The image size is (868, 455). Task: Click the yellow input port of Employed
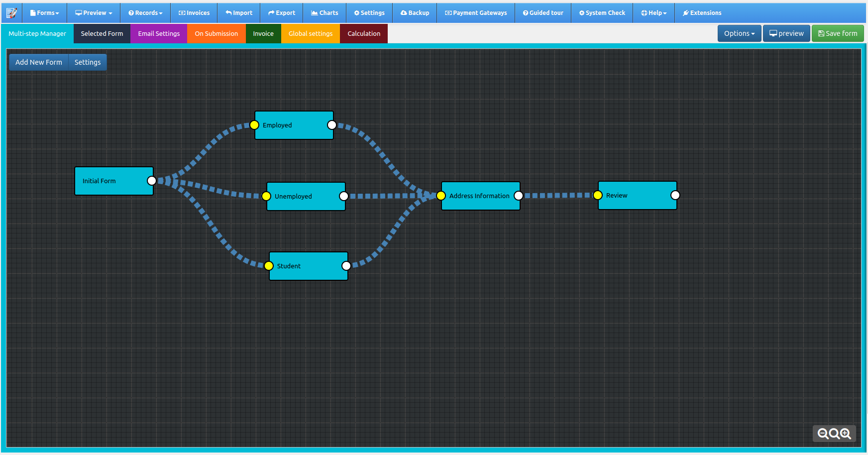[x=254, y=125]
